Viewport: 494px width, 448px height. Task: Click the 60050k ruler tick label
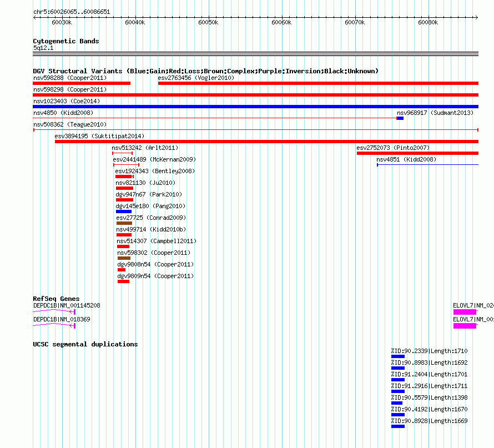(208, 22)
